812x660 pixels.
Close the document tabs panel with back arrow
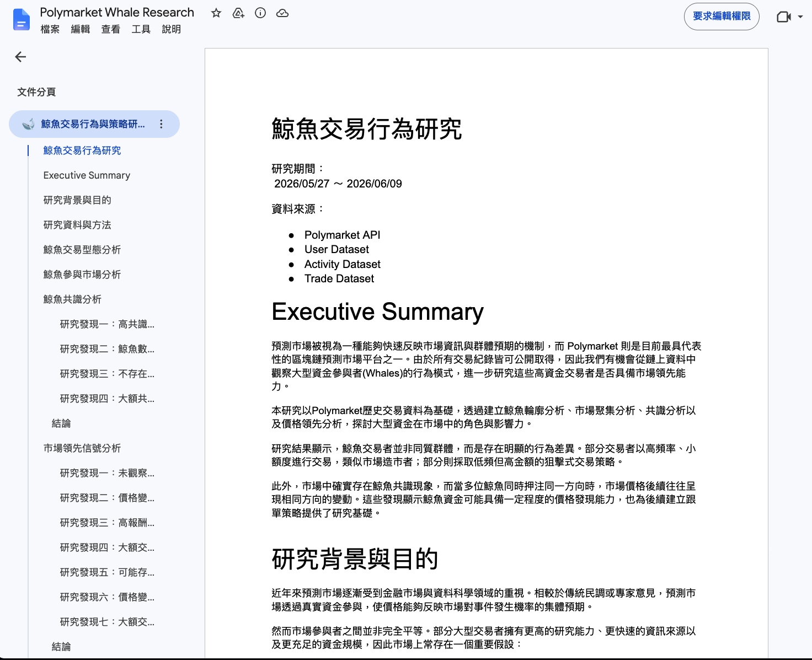pos(20,57)
